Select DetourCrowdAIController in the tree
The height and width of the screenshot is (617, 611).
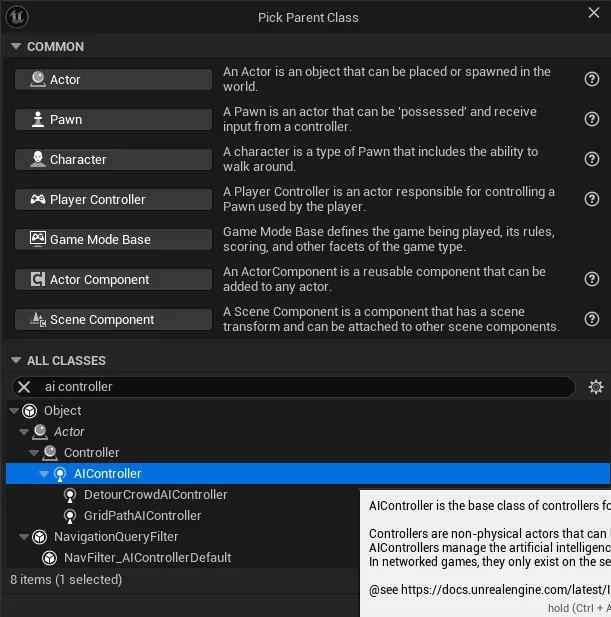click(155, 495)
